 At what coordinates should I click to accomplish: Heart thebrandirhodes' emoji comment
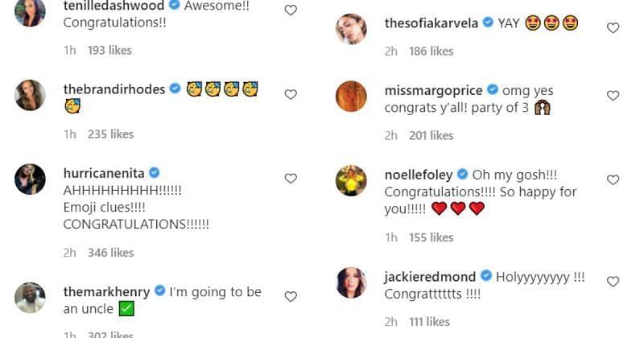291,94
